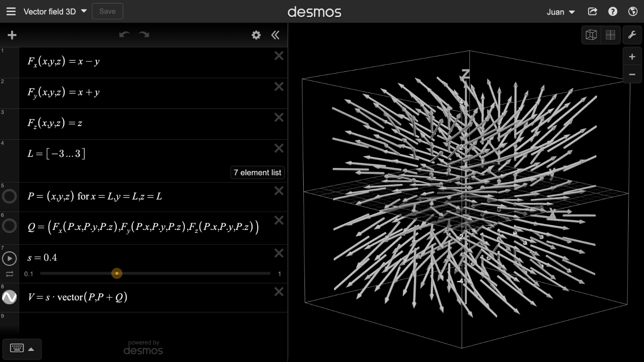This screenshot has width=644, height=362.
Task: Click the s slider thumb
Action: tap(117, 274)
